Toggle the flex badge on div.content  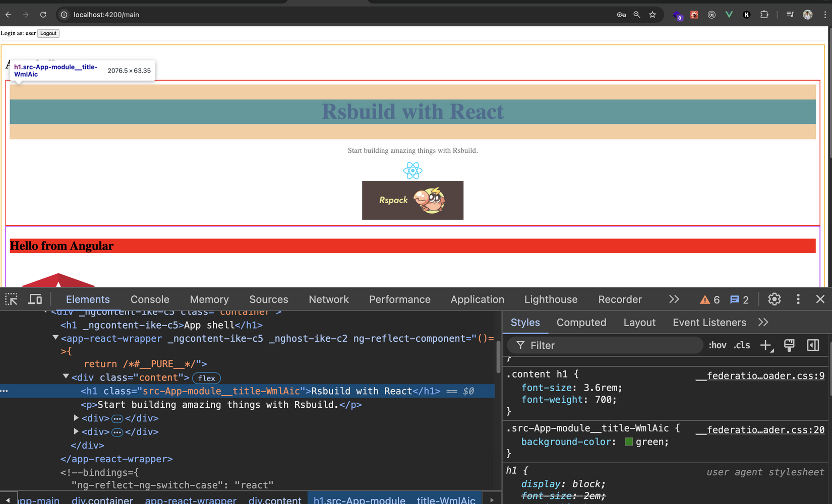click(207, 378)
